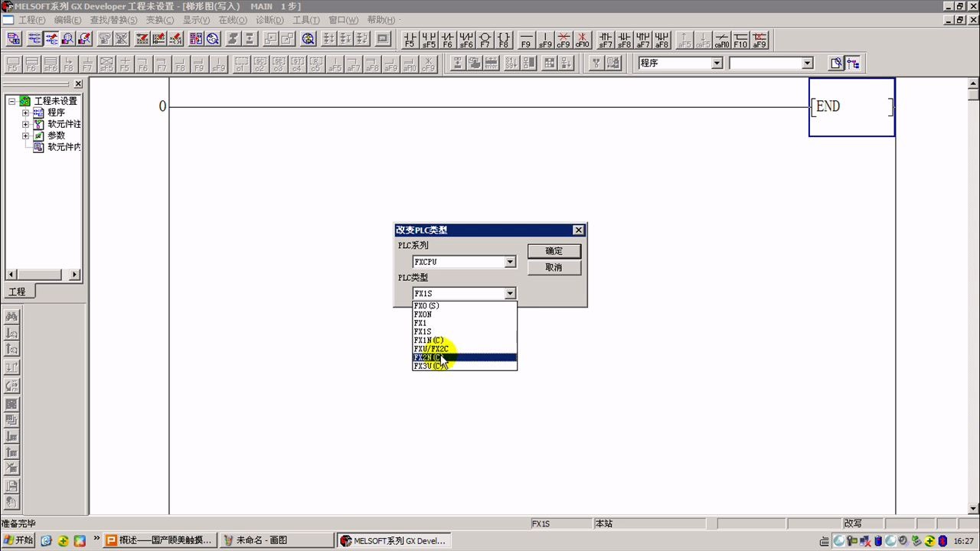Click the F10 draw line icon
Image resolution: width=980 pixels, height=551 pixels.
pyautogui.click(x=740, y=39)
